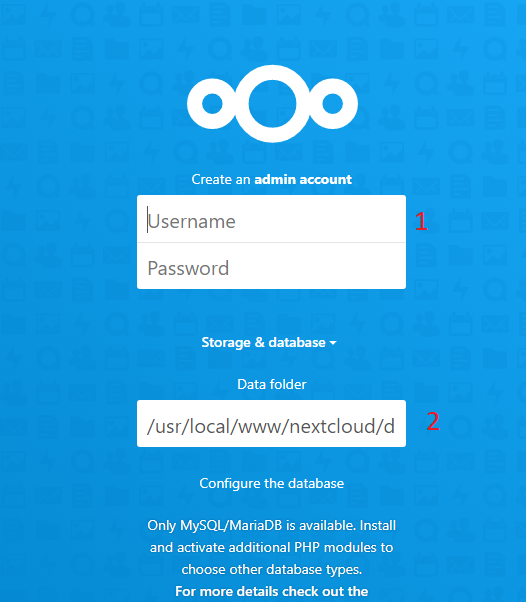Image resolution: width=526 pixels, height=602 pixels.
Task: Place cursor at end of /usr/local/www/nextcloud/d text
Action: (x=395, y=426)
